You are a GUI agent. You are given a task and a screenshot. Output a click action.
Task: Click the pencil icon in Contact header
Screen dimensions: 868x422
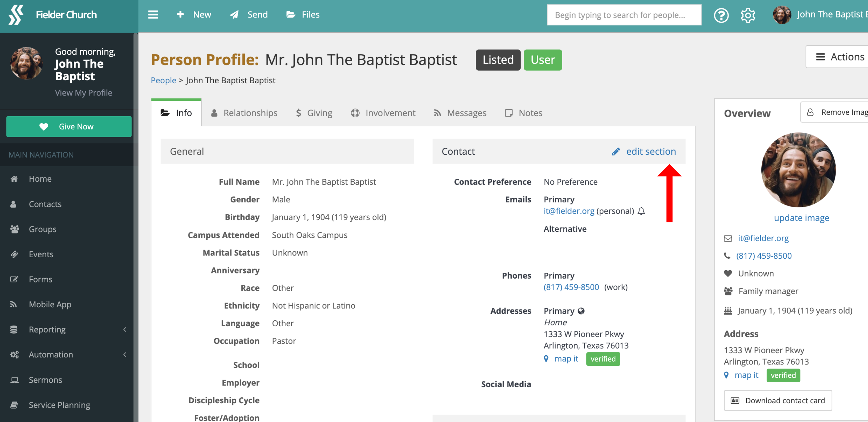click(x=616, y=152)
